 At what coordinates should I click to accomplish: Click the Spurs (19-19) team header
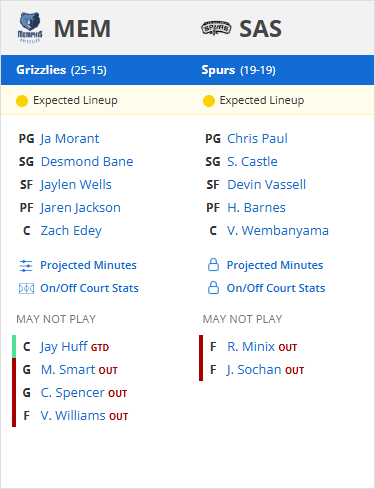[238, 70]
